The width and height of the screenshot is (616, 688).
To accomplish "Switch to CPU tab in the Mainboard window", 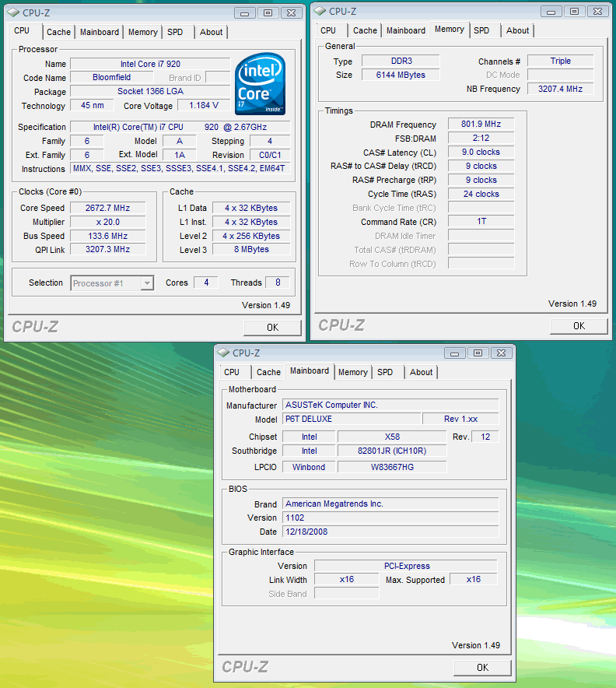I will pyautogui.click(x=232, y=372).
